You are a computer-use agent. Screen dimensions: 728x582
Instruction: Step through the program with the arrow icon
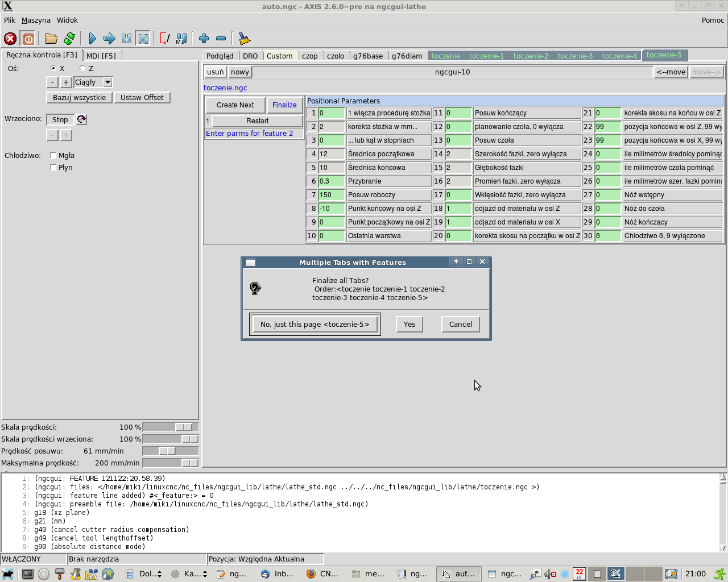(x=109, y=39)
